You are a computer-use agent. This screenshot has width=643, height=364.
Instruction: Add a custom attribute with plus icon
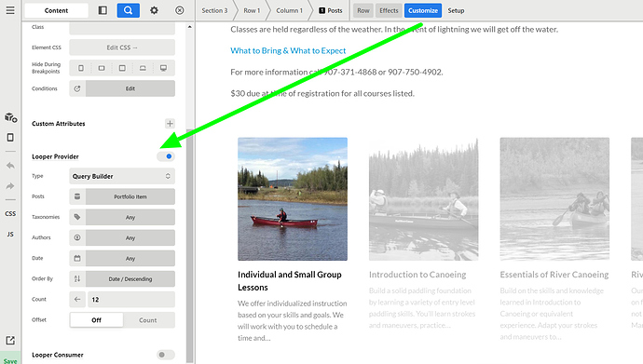click(x=170, y=123)
